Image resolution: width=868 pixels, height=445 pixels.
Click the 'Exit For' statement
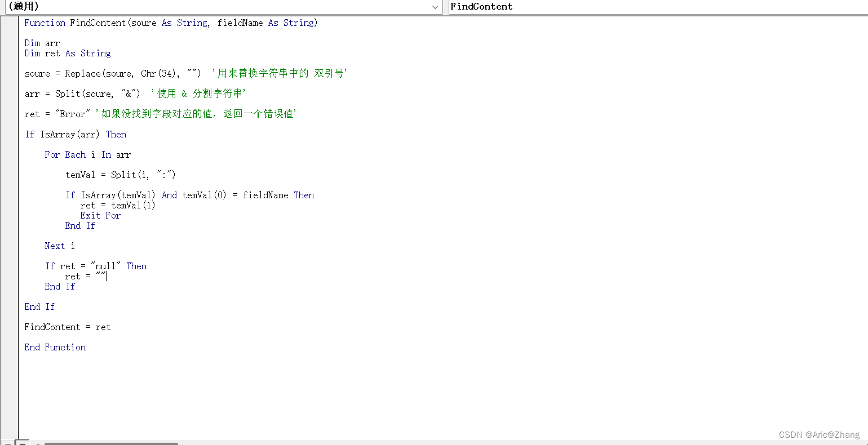coord(100,215)
